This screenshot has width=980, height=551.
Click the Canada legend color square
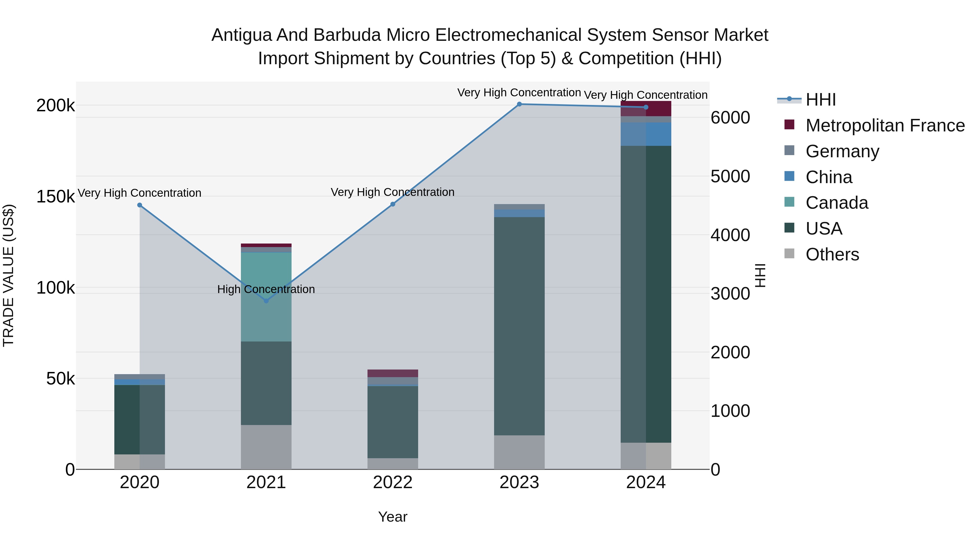pos(789,202)
